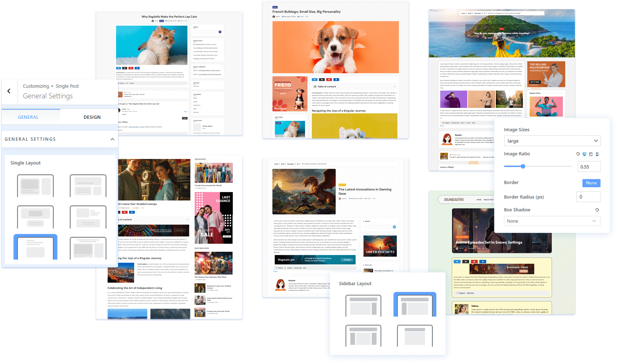The image size is (618, 364).
Task: Select tablet device icon for Image Ratio
Action: tap(591, 154)
